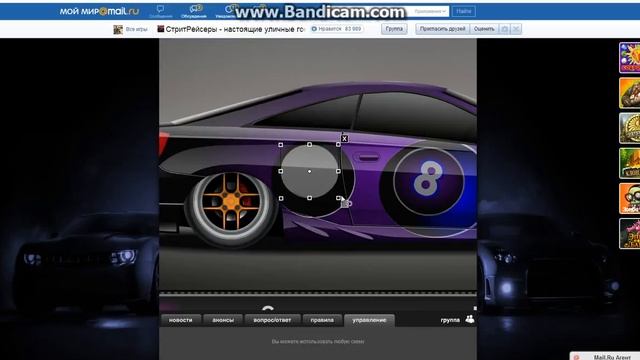Select the orange-spoked rear wheel
640x360 pixels.
(231, 202)
